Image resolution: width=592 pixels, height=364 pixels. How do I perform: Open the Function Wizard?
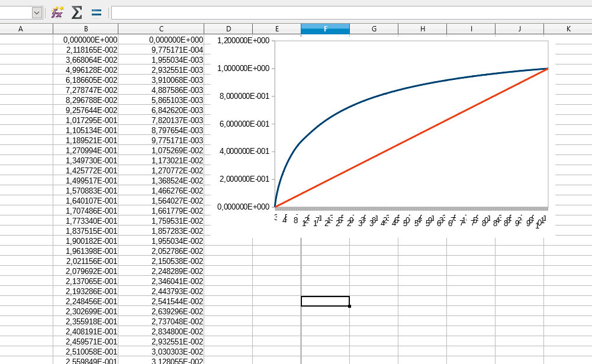point(57,12)
